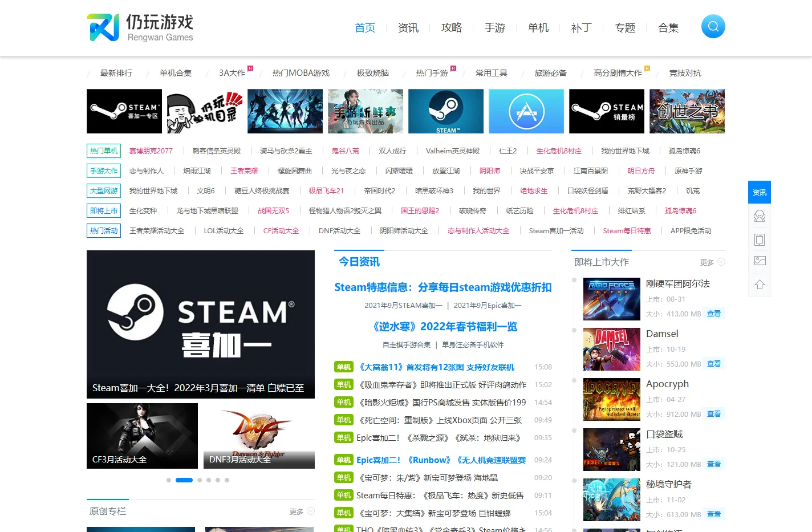Open 补丁 in the top navigation
The width and height of the screenshot is (812, 532).
tap(582, 27)
